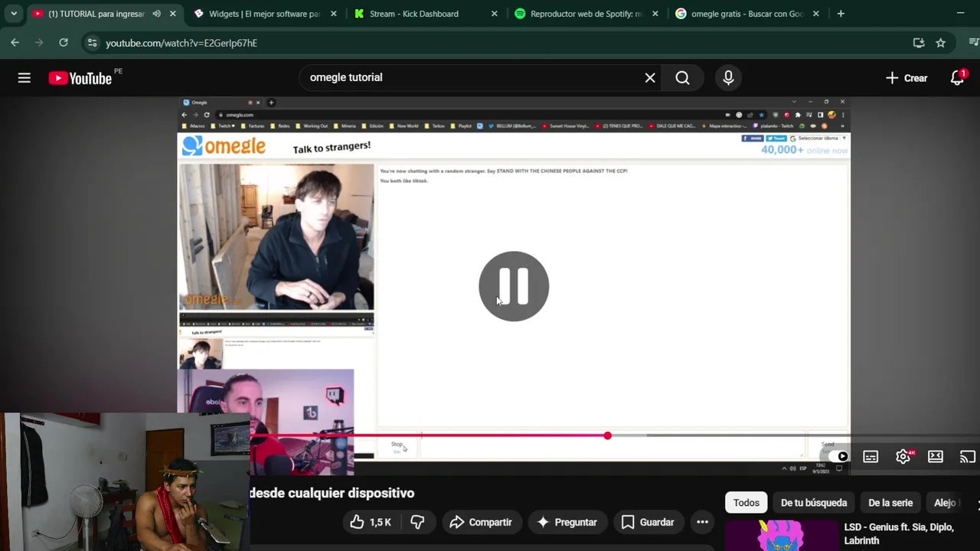This screenshot has height=551, width=980.
Task: View site information icon in address bar
Action: (x=92, y=43)
